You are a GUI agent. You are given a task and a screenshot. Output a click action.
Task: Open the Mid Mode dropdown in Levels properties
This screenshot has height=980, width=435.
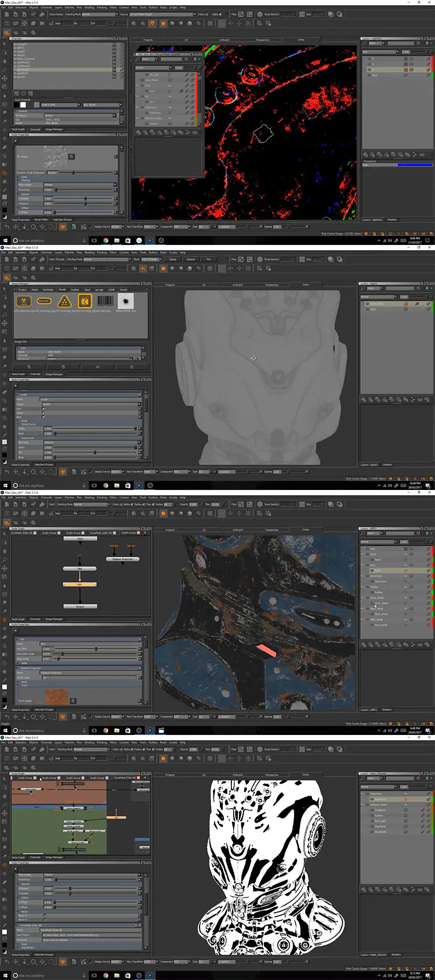pyautogui.click(x=92, y=442)
